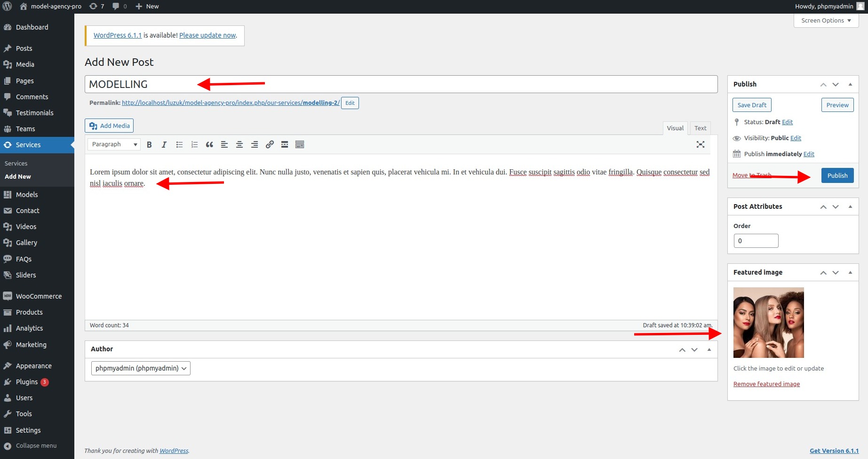
Task: Toggle the Publish panel collapse arrow
Action: (x=850, y=84)
